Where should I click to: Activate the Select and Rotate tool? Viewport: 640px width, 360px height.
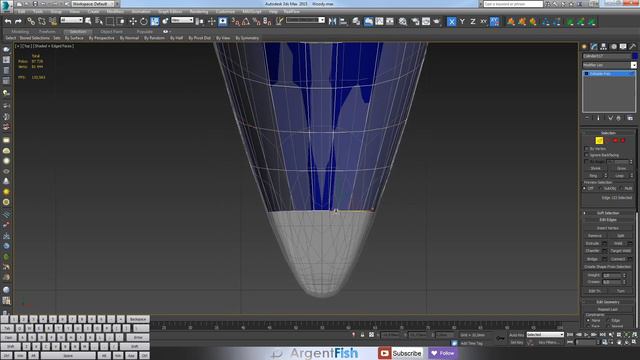[x=143, y=21]
